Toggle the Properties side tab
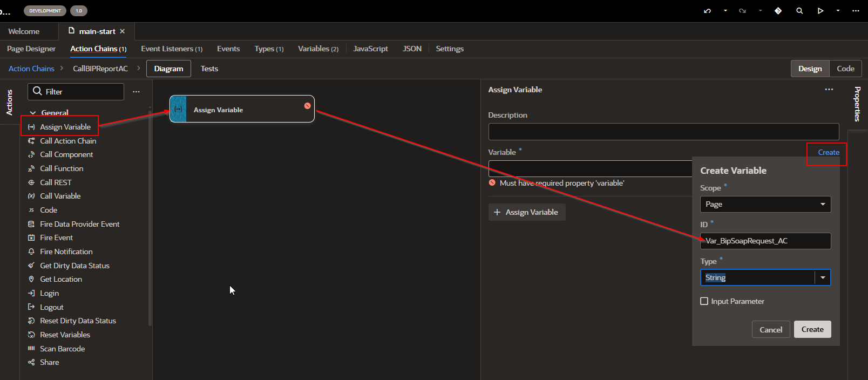 (857, 104)
